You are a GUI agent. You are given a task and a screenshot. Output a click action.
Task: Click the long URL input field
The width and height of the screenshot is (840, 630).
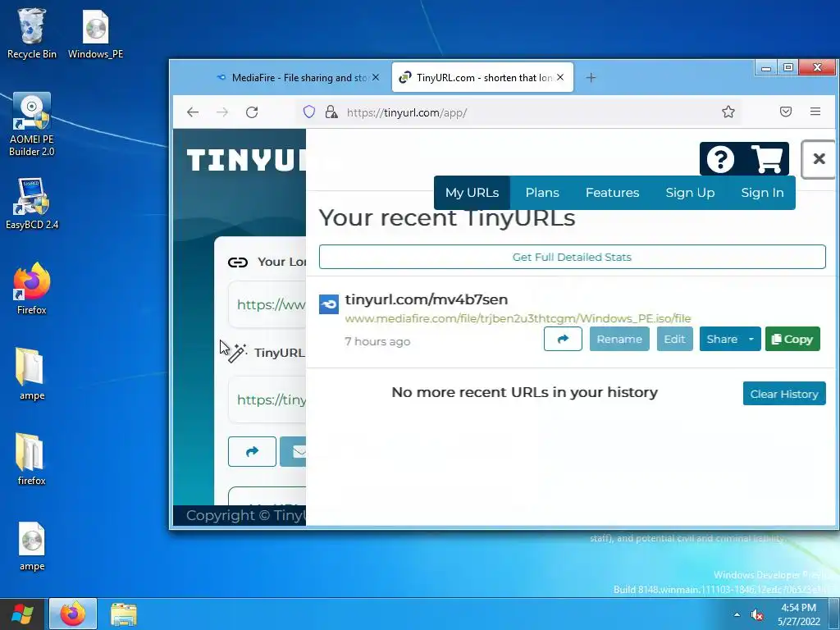point(267,304)
